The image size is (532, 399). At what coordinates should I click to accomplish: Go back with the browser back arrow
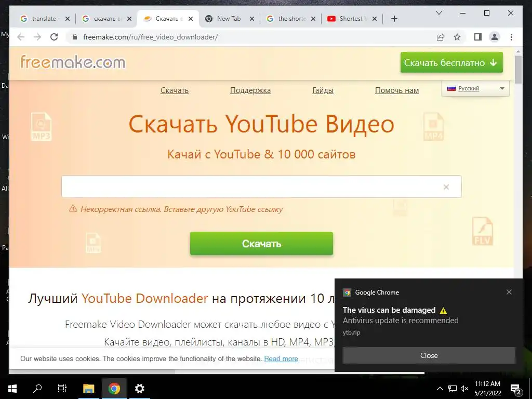click(x=21, y=37)
